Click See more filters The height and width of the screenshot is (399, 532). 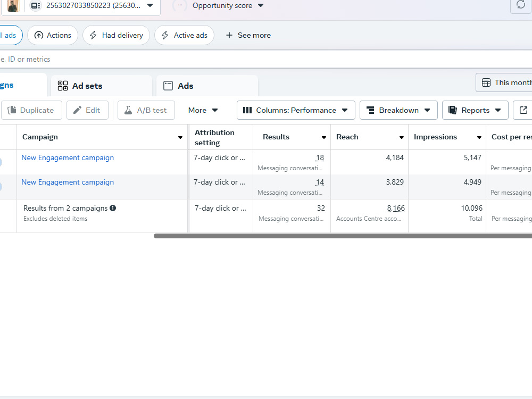248,35
